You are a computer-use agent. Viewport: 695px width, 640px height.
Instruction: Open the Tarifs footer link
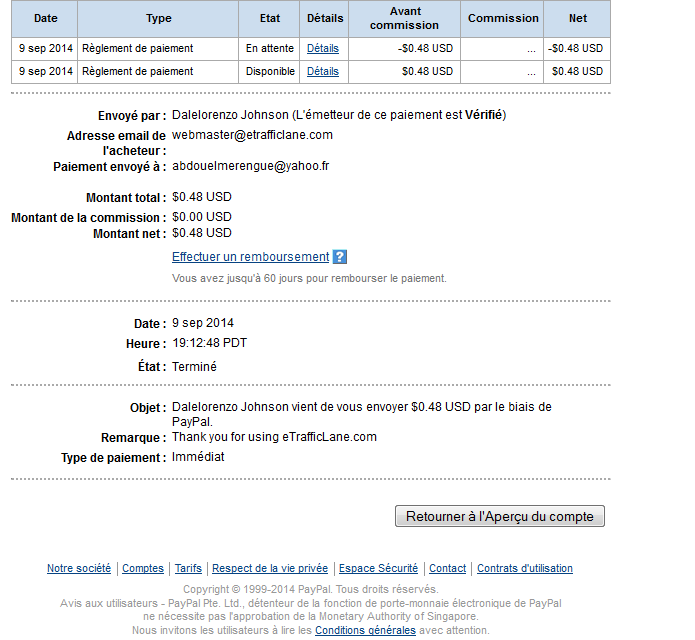[188, 568]
